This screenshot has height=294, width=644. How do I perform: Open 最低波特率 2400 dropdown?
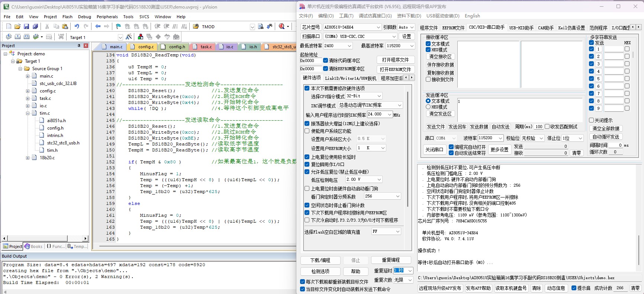pos(338,46)
